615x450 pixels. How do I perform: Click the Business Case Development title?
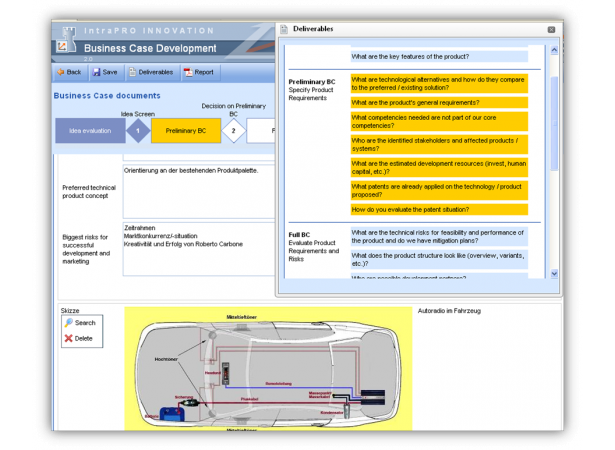point(150,48)
